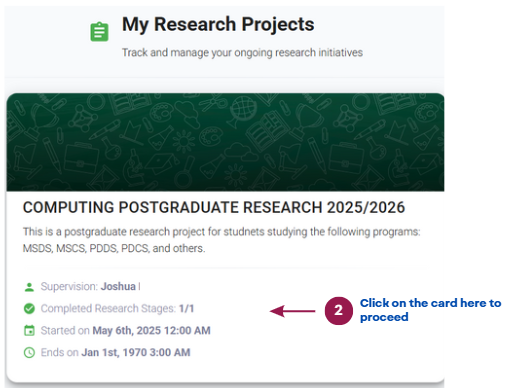Click the numbered circle badge labeled 2

pyautogui.click(x=339, y=311)
